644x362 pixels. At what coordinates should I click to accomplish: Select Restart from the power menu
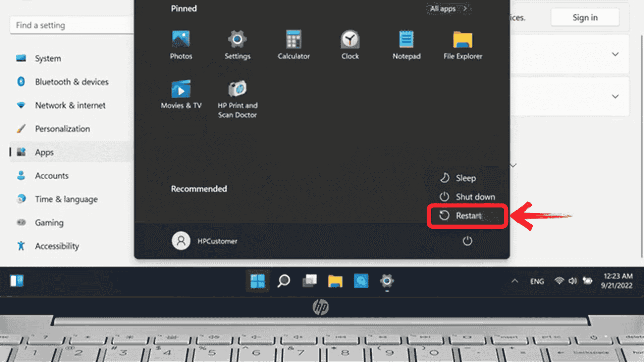[x=467, y=216]
